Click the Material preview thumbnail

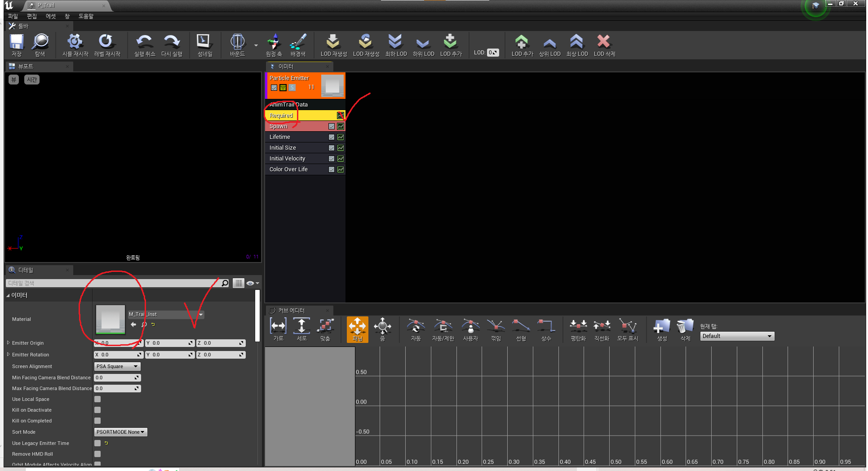111,320
